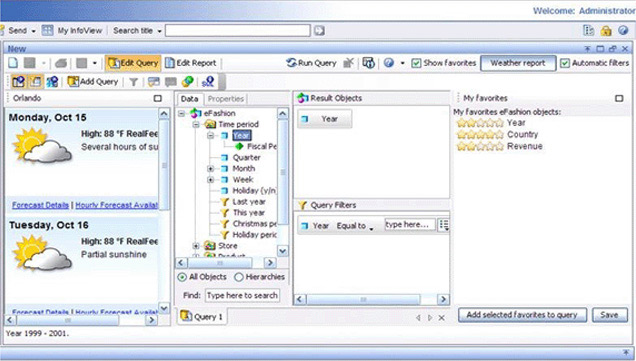Activate the Edit Query button
The image size is (636, 361).
click(133, 63)
